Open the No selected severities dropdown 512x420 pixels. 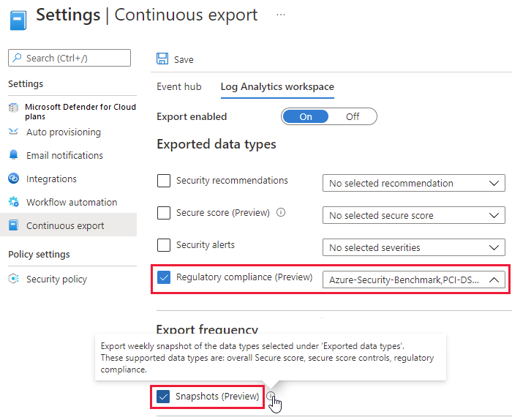pyautogui.click(x=413, y=247)
